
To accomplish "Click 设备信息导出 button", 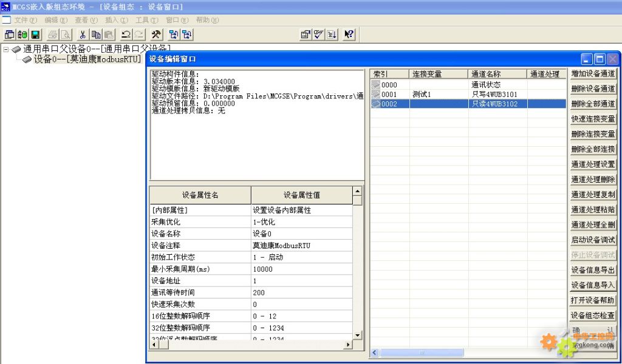I will pos(593,270).
